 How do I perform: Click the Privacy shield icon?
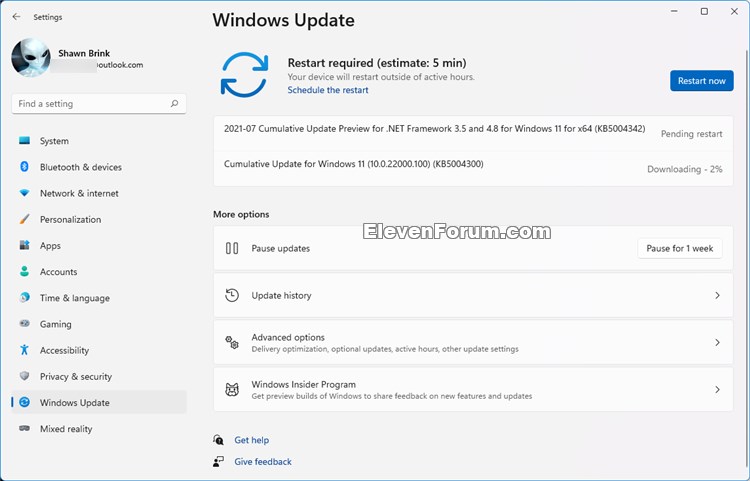24,376
